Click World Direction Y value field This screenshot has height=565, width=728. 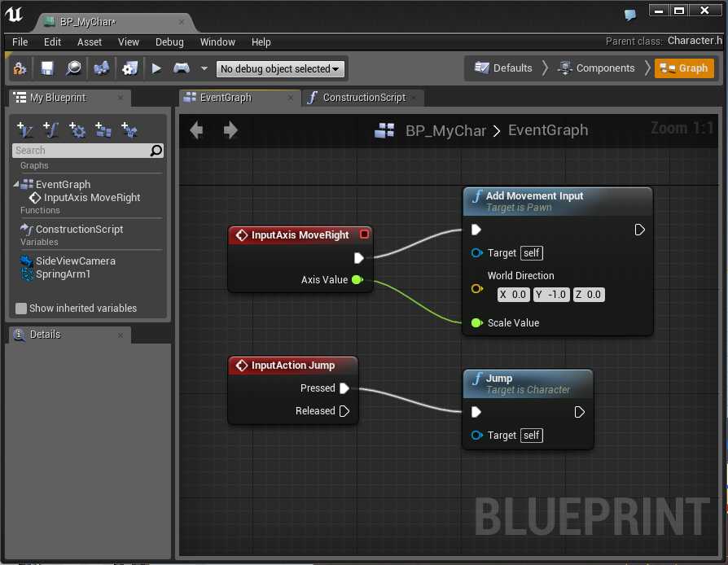coord(551,295)
